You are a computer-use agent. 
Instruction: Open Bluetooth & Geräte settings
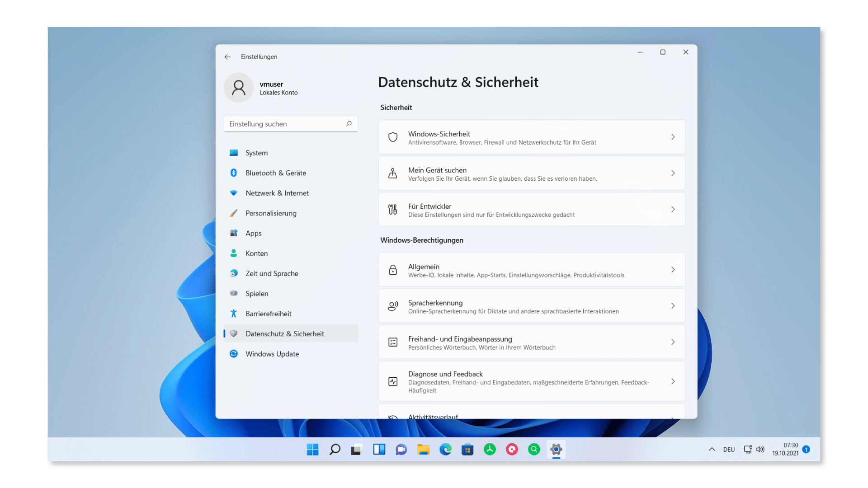click(x=291, y=173)
